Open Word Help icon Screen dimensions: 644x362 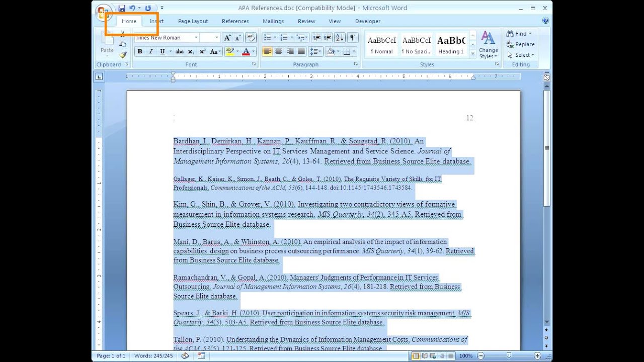click(x=546, y=21)
